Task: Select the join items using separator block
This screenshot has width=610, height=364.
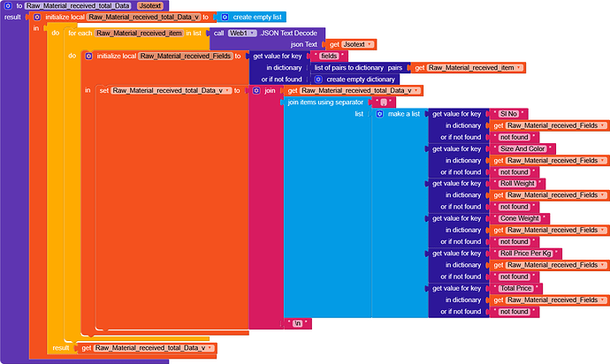Action: (x=325, y=102)
